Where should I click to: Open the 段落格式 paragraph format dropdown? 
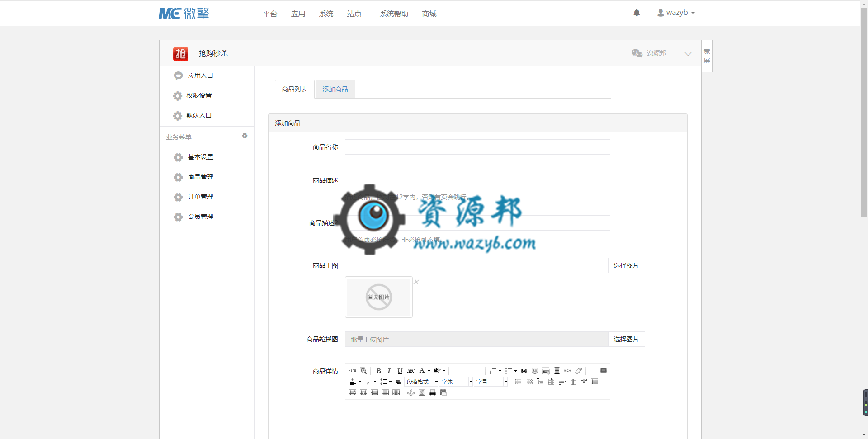(x=421, y=382)
